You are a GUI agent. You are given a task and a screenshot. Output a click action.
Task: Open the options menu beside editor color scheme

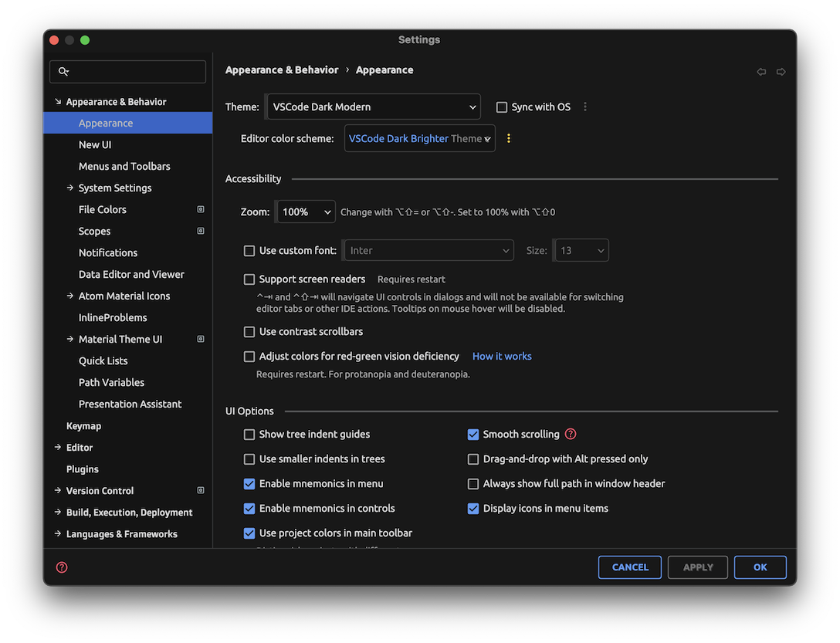tap(508, 137)
